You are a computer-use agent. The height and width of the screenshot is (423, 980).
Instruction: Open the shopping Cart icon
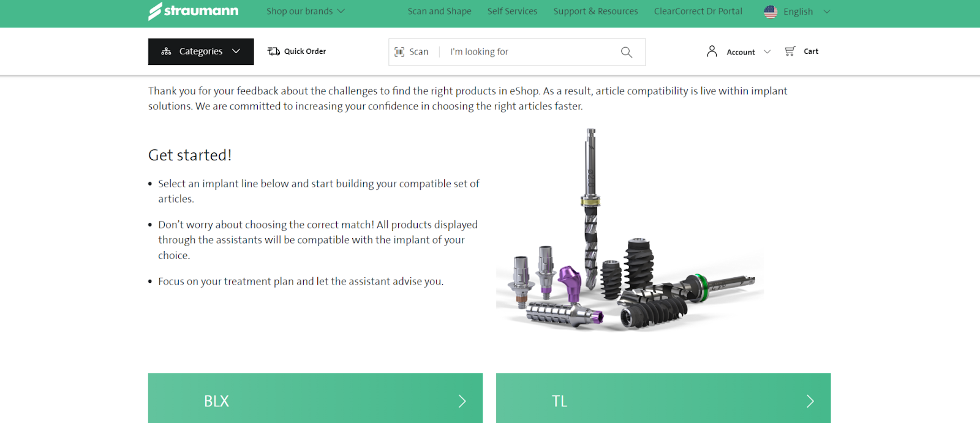[790, 51]
